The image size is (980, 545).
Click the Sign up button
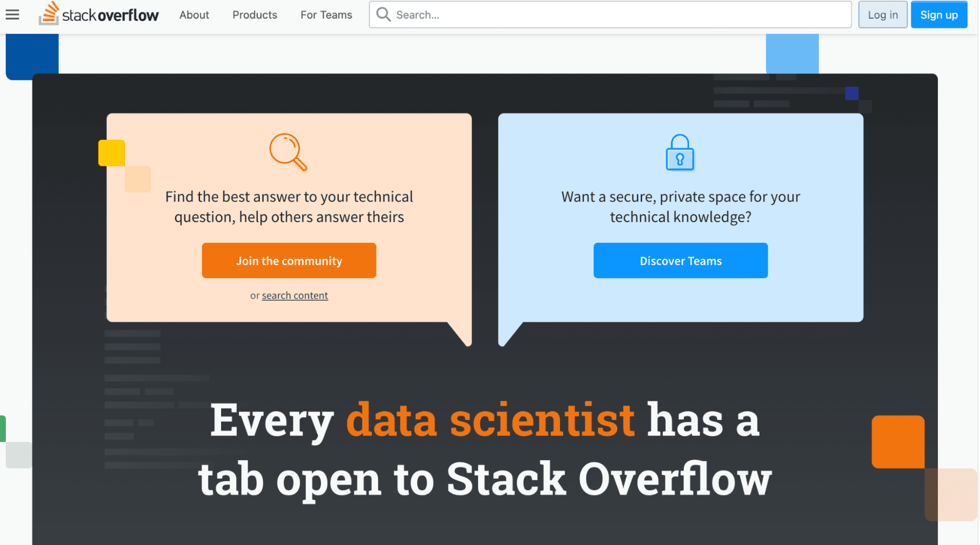[939, 15]
